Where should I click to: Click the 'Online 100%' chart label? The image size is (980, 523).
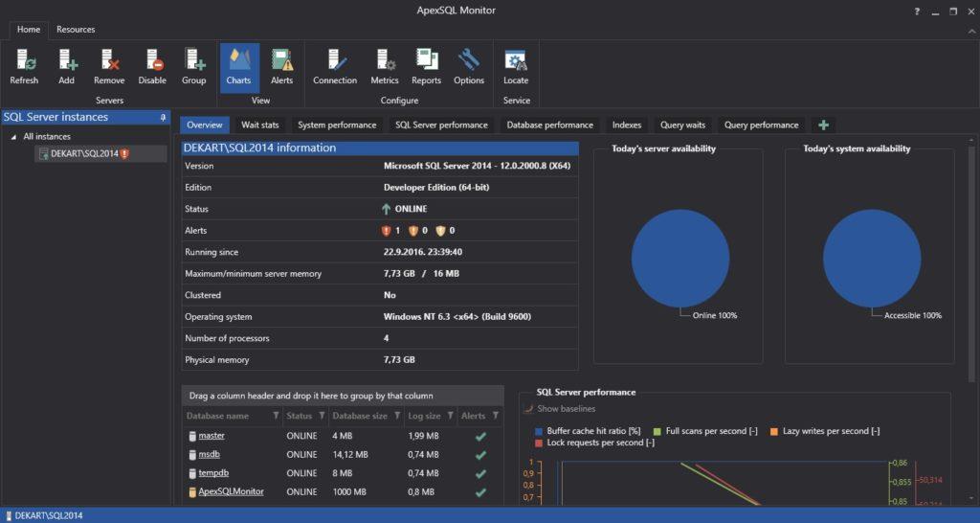pyautogui.click(x=715, y=316)
